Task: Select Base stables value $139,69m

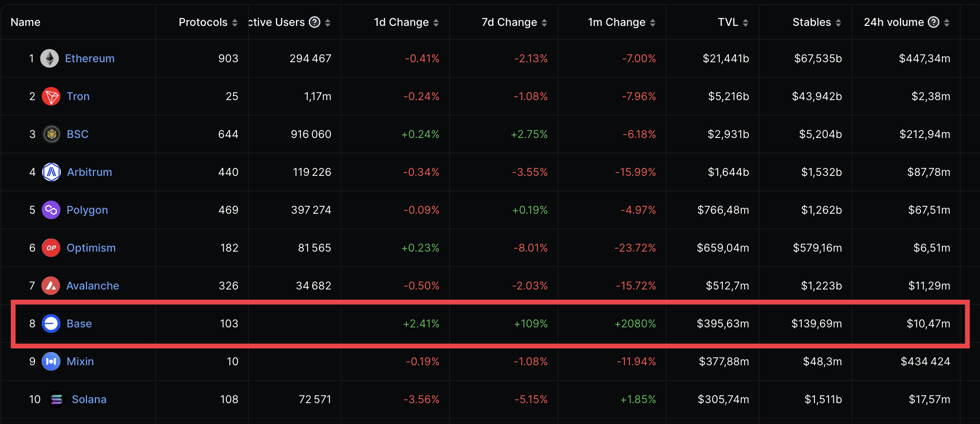Action: [x=817, y=324]
